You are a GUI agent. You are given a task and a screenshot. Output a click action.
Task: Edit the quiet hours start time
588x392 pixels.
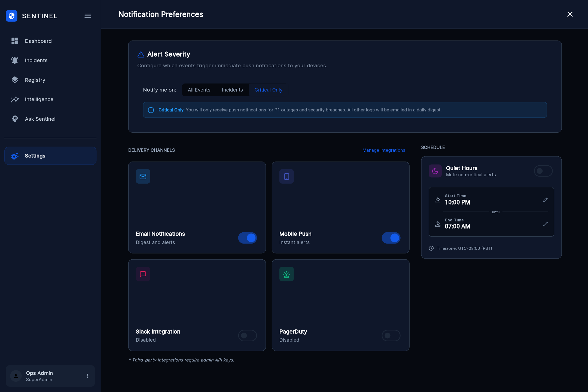(x=545, y=200)
